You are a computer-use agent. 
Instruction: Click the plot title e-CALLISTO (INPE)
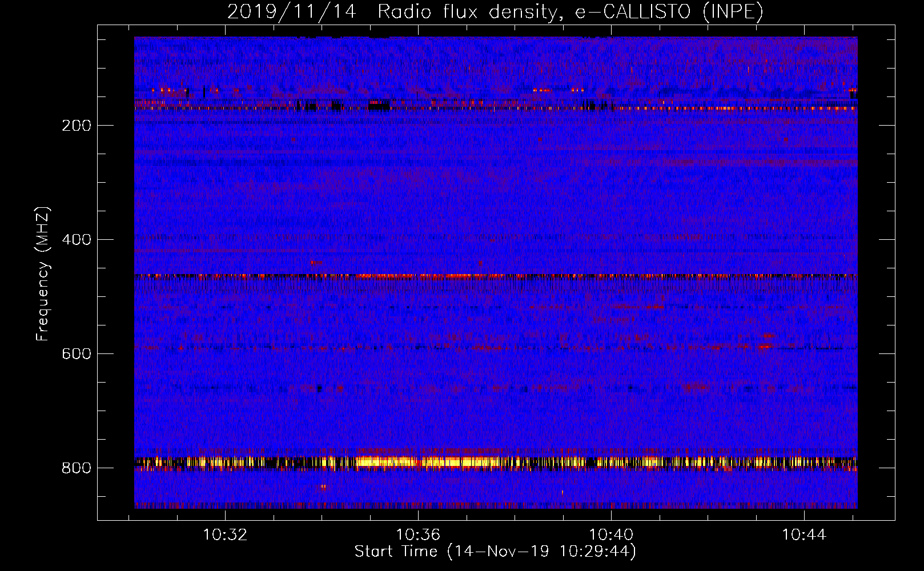pyautogui.click(x=669, y=11)
